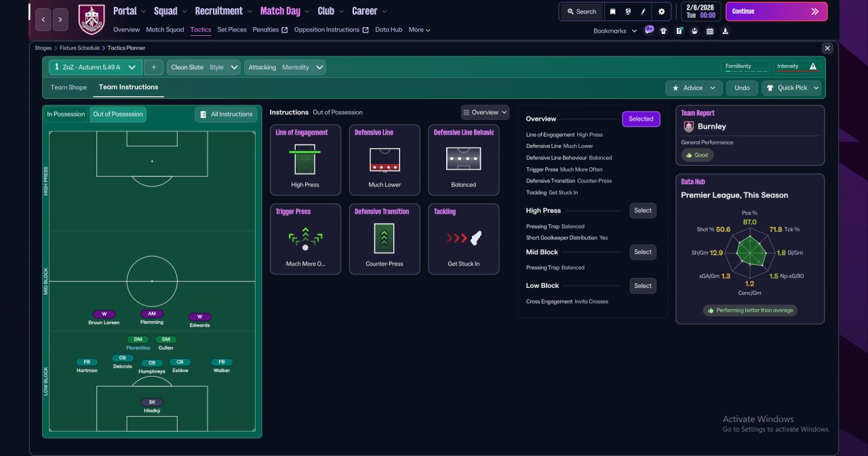Open the Clean Slate Style dropdown
868x456 pixels.
[x=203, y=67]
